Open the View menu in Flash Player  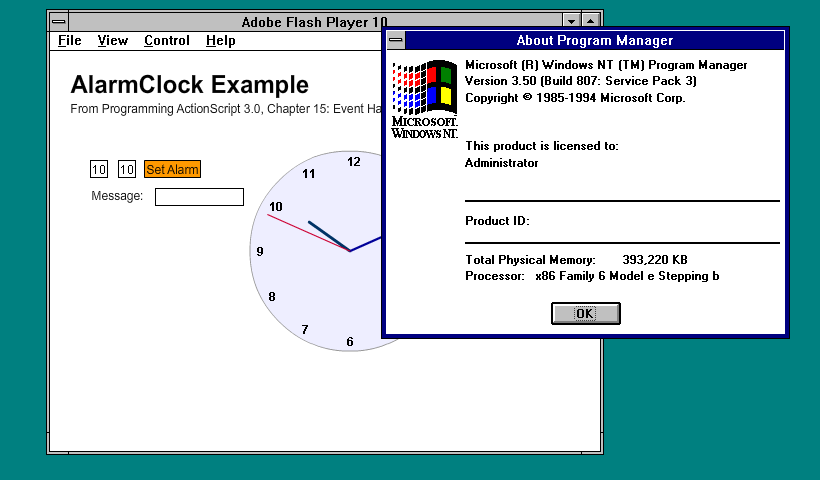pyautogui.click(x=112, y=41)
